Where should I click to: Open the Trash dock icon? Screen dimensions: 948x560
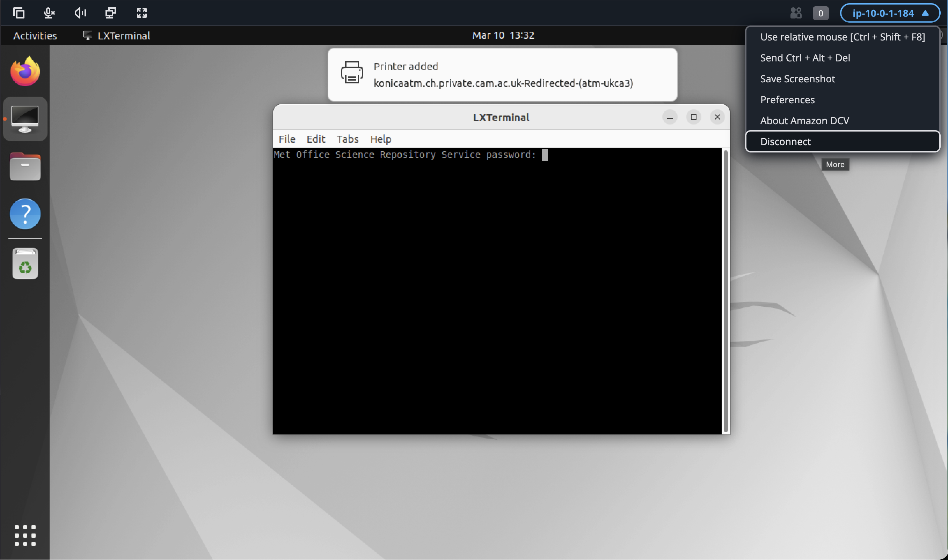(25, 263)
